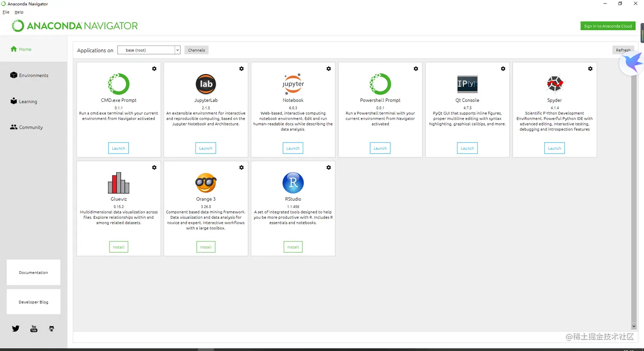
Task: Open the Jupyter Notebook gear options
Action: pyautogui.click(x=329, y=68)
